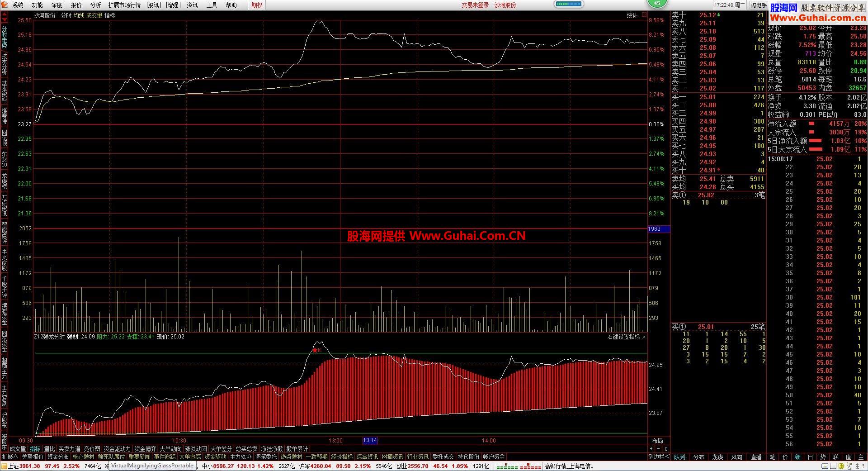
Task: Open the |增强| menu
Action: [x=173, y=5]
